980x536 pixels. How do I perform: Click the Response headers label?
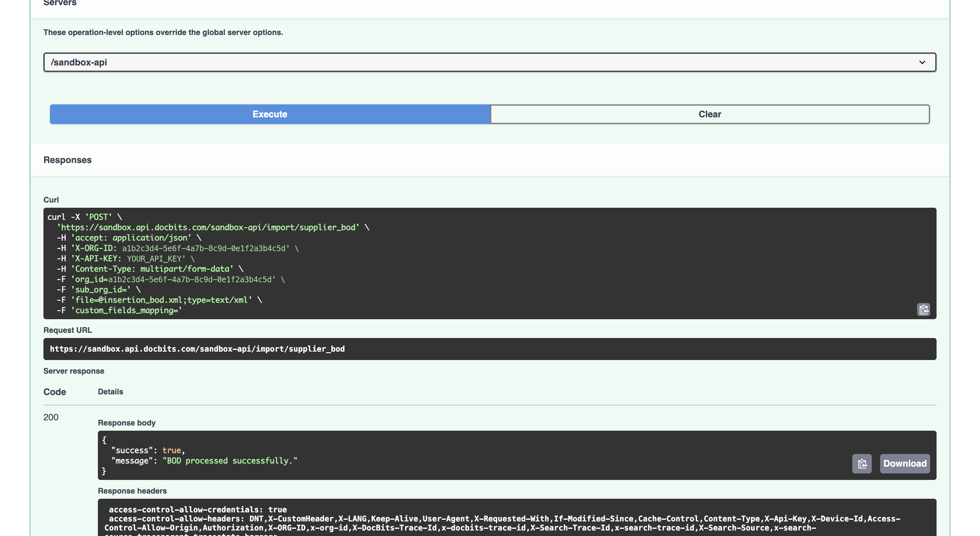coord(133,491)
